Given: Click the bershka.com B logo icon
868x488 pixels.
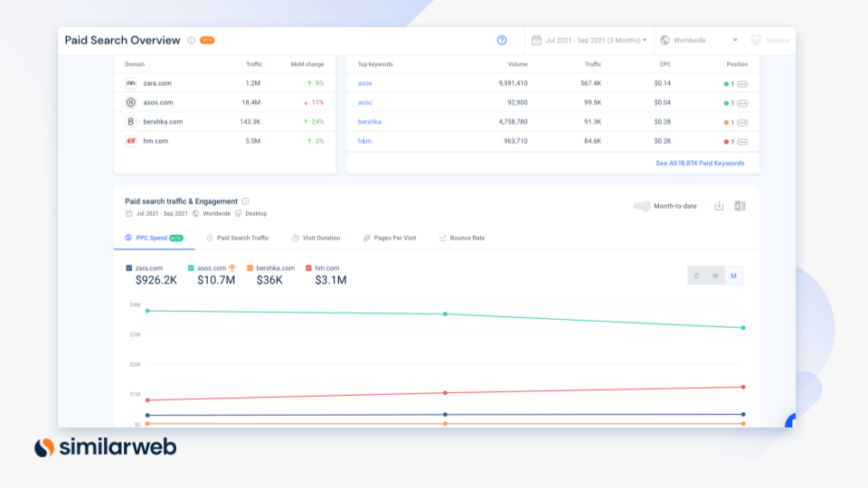Looking at the screenshot, I should point(130,122).
